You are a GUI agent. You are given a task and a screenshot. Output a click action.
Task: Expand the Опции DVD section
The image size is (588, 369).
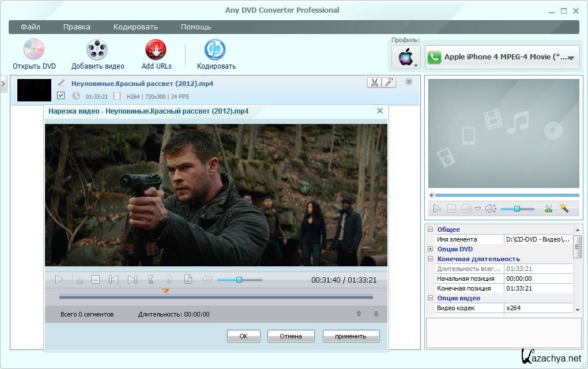pyautogui.click(x=430, y=249)
